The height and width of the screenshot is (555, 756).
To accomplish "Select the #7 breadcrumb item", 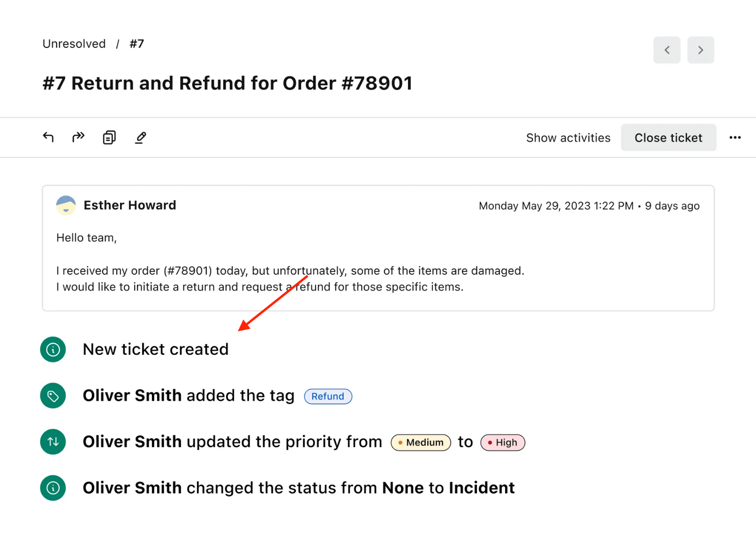I will pos(136,44).
